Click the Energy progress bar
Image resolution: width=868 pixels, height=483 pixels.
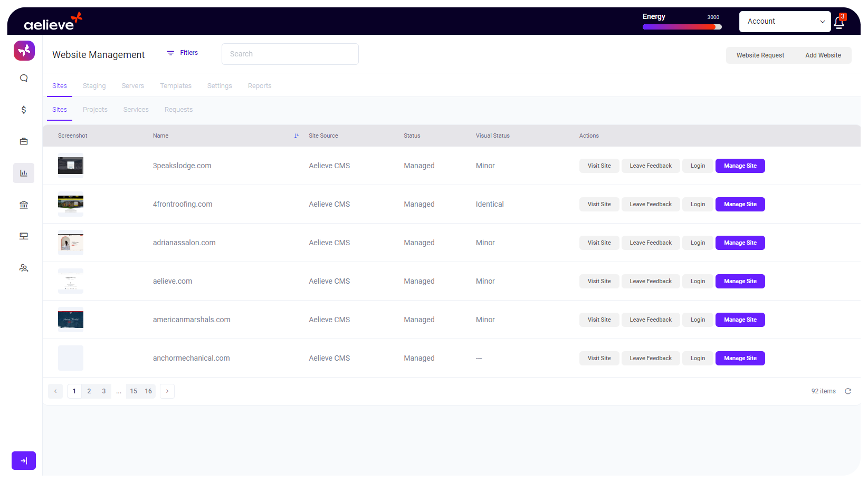click(x=682, y=27)
